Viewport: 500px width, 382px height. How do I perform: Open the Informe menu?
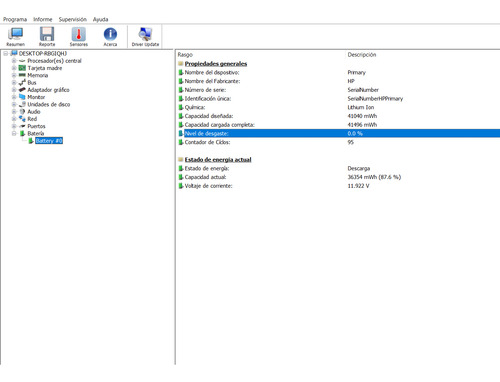tap(43, 19)
